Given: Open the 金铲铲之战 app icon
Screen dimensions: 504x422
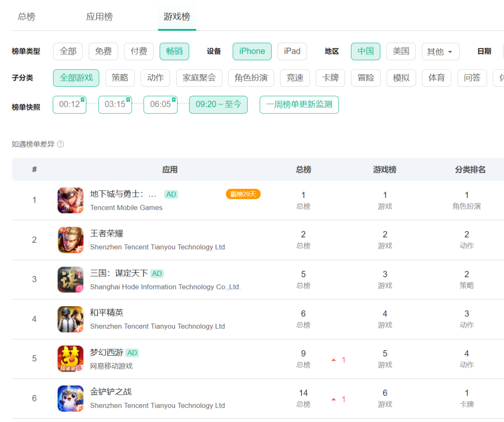Looking at the screenshot, I should (x=70, y=399).
